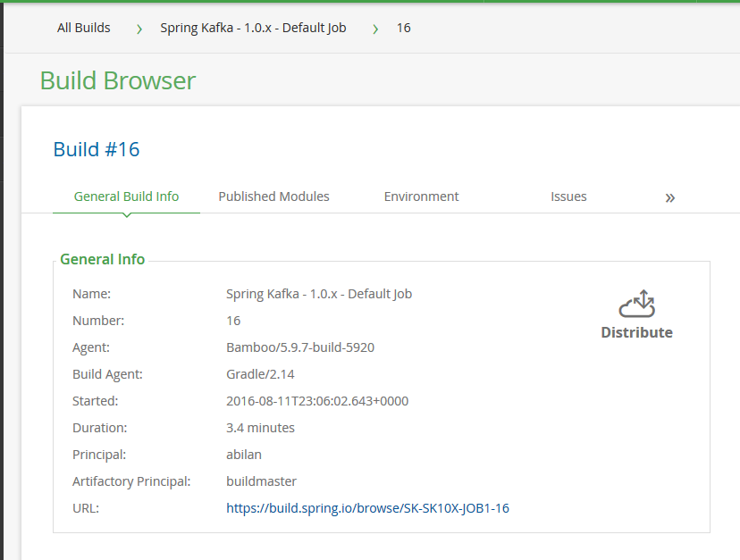
Task: Click the URL: label
Action: point(86,508)
